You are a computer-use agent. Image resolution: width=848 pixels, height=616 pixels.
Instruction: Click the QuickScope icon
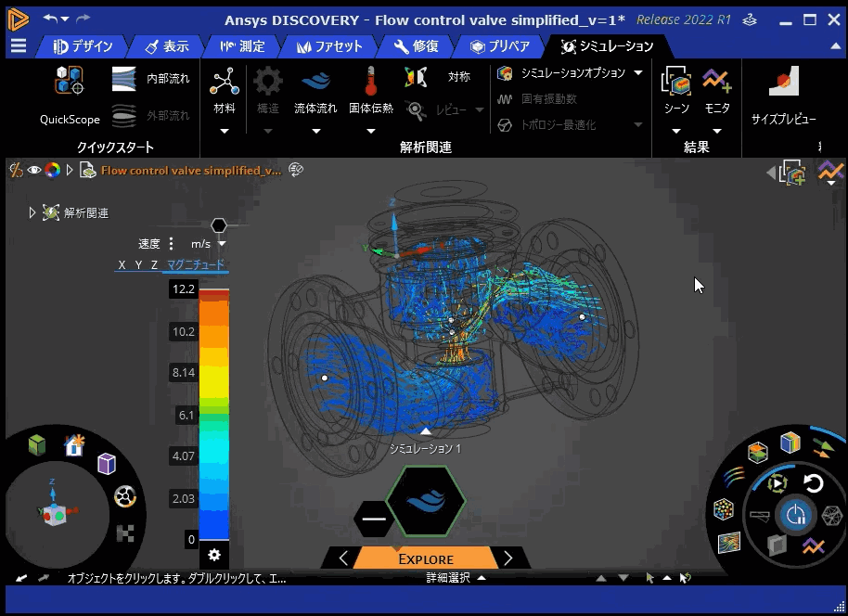69,81
